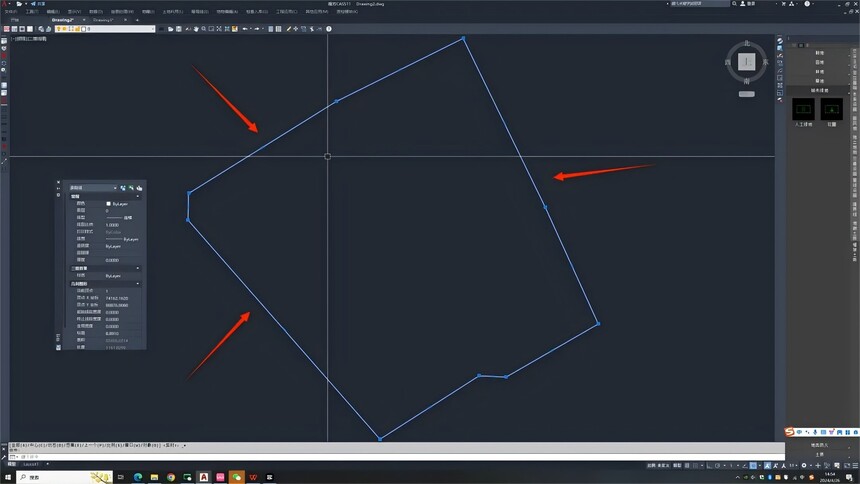This screenshot has height=484, width=860.
Task: Click Select Objects icon in Properties palette
Action: (x=131, y=188)
